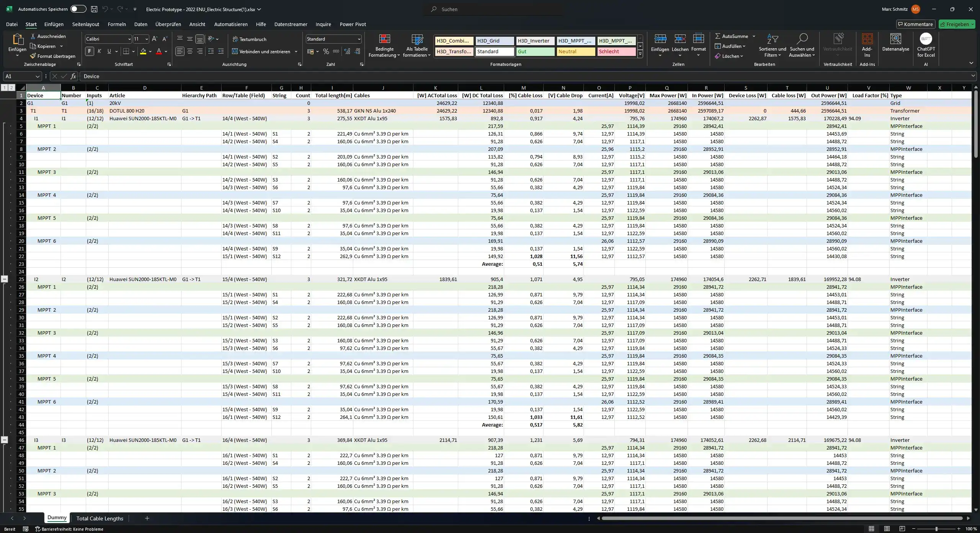Collapse the row group at row 25
The height and width of the screenshot is (533, 980).
click(x=5, y=279)
